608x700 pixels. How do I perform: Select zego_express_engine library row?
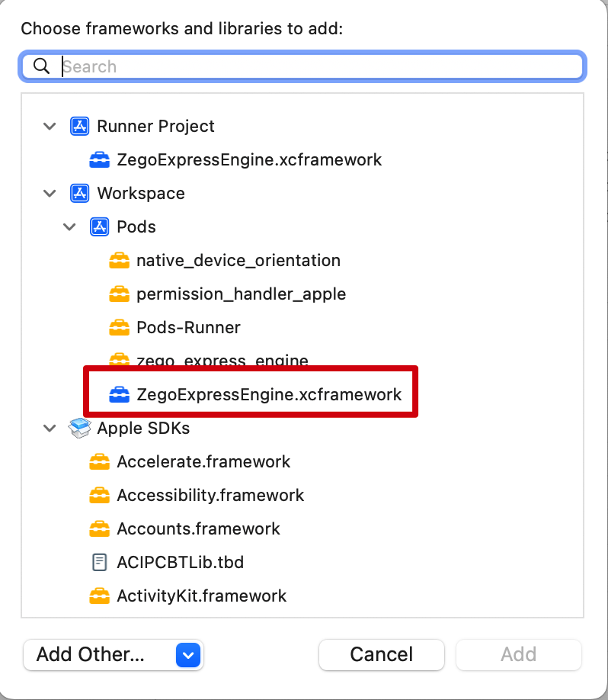[x=222, y=359]
